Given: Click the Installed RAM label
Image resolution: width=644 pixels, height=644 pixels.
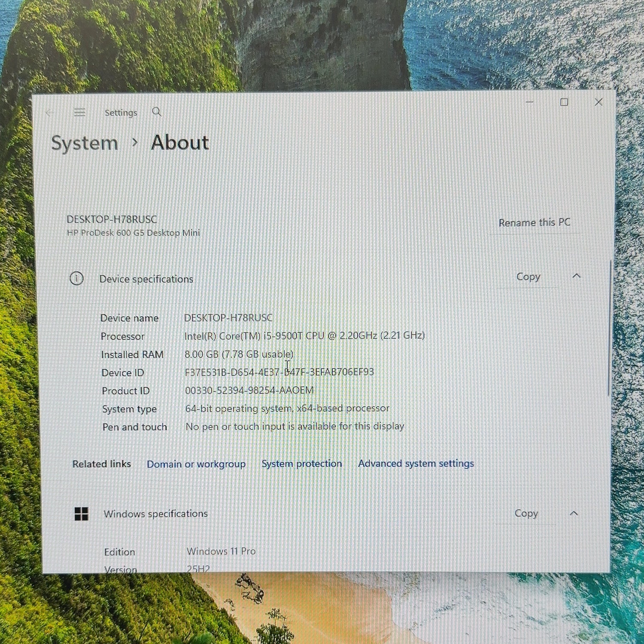Looking at the screenshot, I should (x=132, y=355).
